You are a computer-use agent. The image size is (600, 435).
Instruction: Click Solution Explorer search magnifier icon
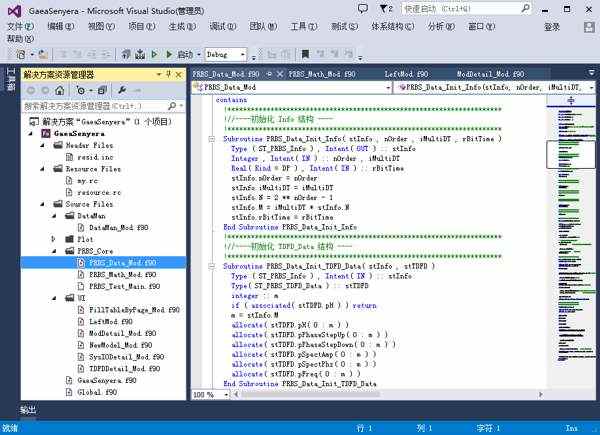point(172,106)
